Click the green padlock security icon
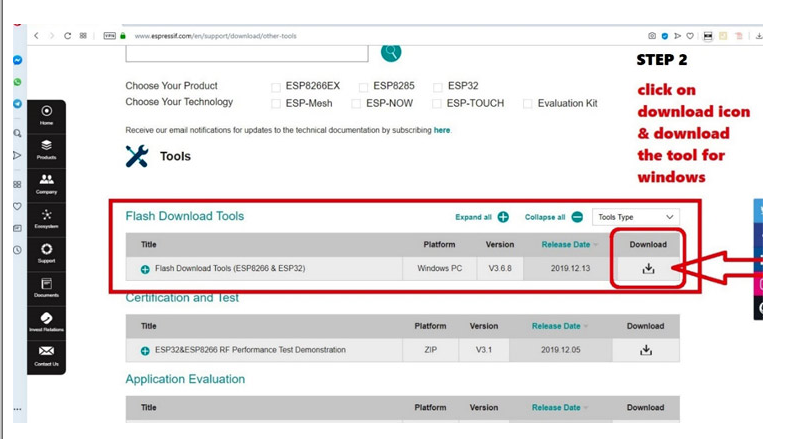The height and width of the screenshot is (439, 794). pyautogui.click(x=123, y=35)
